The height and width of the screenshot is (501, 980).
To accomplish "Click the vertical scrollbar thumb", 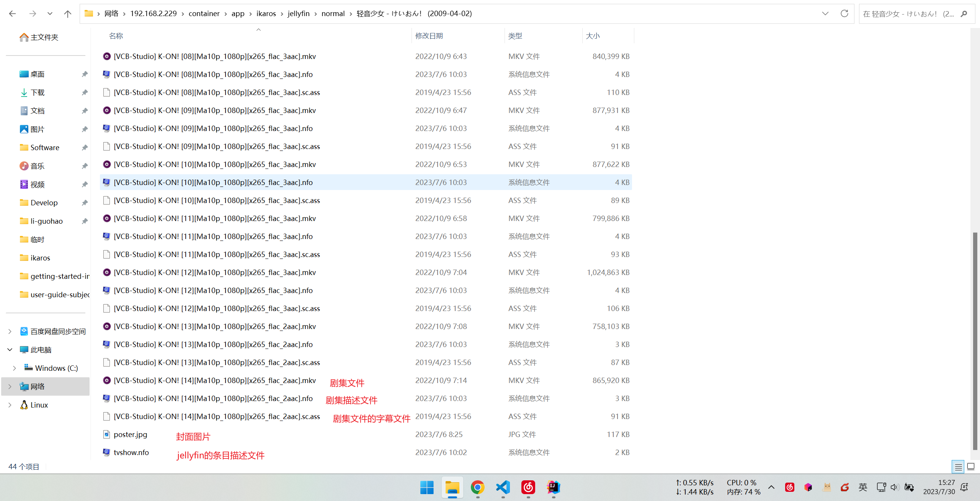I will [x=975, y=341].
